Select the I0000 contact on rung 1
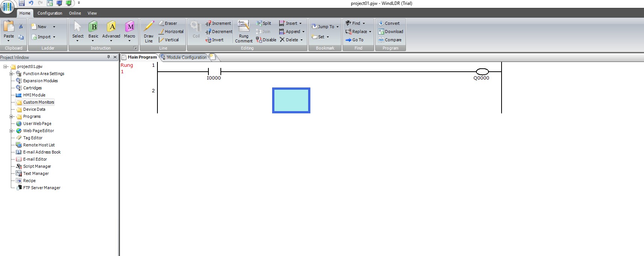 [214, 72]
